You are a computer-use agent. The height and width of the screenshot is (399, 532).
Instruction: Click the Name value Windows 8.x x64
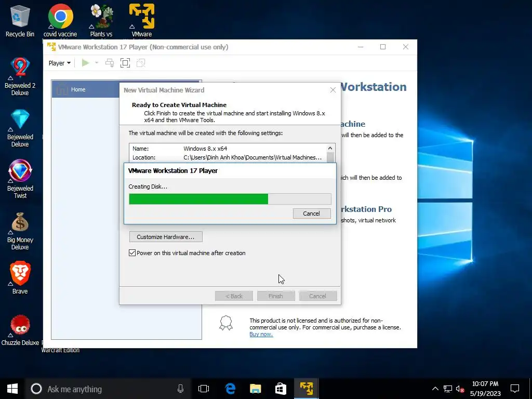pyautogui.click(x=205, y=149)
